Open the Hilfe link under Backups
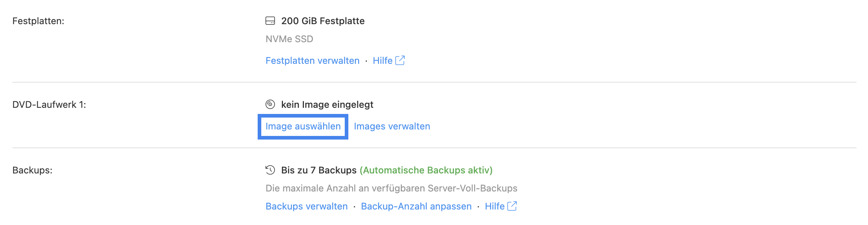Image resolution: width=868 pixels, height=225 pixels. pyautogui.click(x=495, y=206)
